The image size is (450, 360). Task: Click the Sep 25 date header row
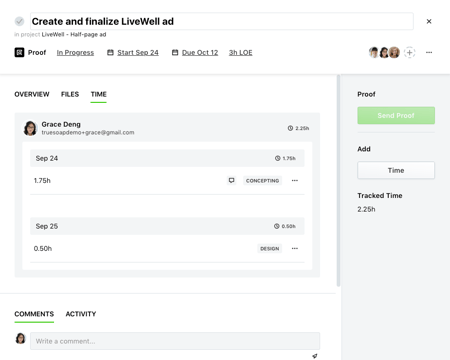[167, 226]
